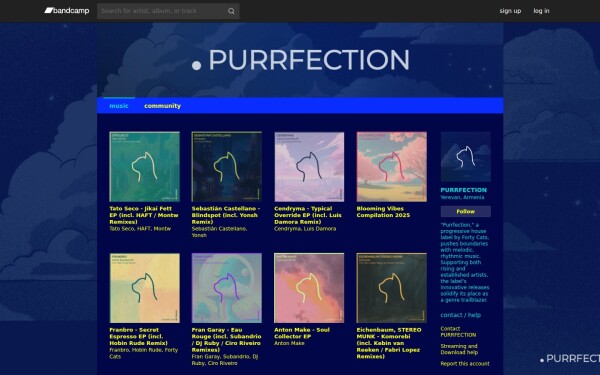Open Sebastián Castellano Blindspot cover art

[227, 166]
